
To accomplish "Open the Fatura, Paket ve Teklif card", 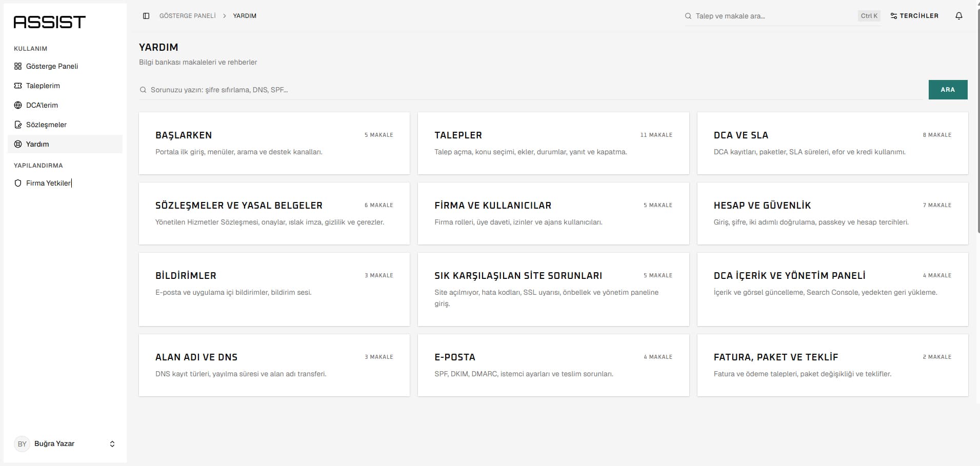I will click(832, 365).
